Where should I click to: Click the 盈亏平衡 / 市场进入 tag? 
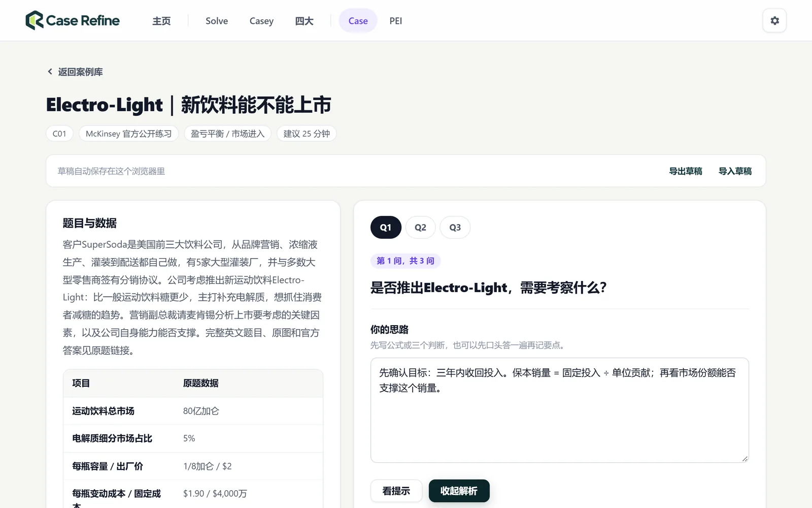[x=227, y=134]
